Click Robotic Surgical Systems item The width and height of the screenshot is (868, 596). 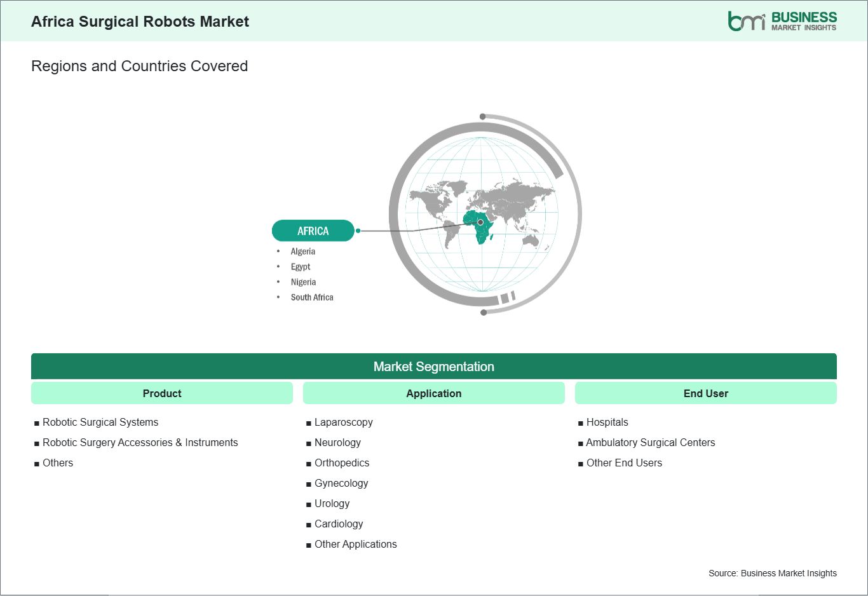[x=100, y=423]
